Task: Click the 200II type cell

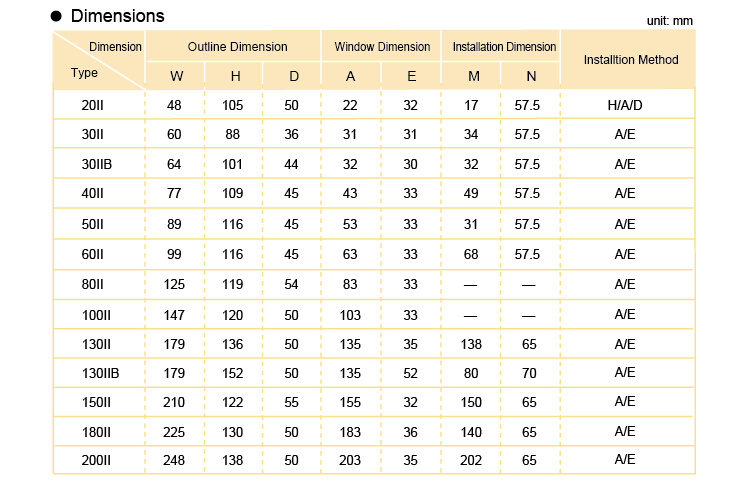Action: (96, 460)
